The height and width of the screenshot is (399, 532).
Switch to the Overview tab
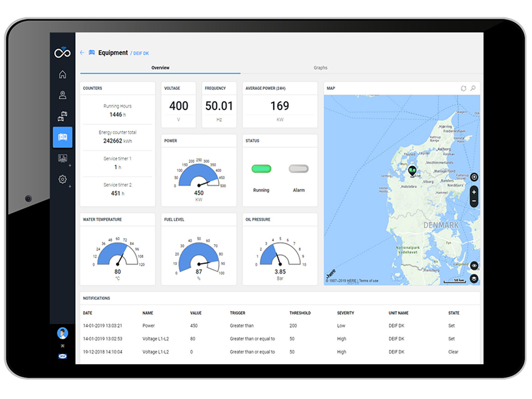point(160,68)
